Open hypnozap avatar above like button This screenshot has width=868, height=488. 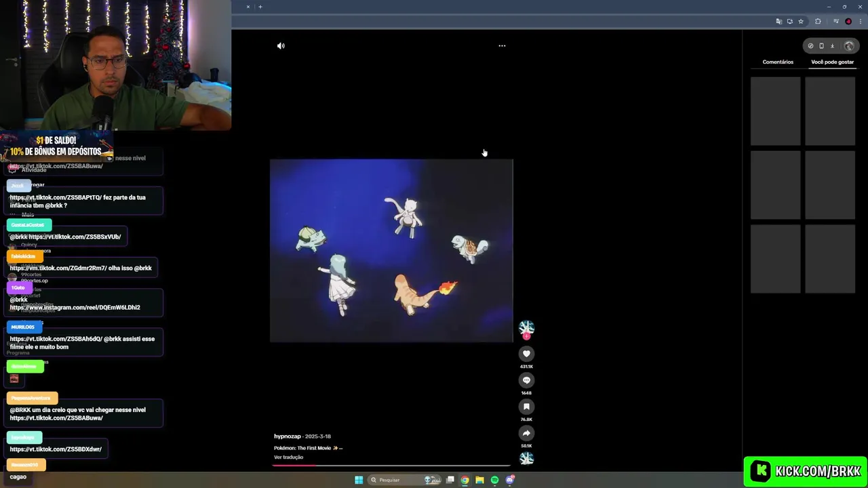(526, 327)
